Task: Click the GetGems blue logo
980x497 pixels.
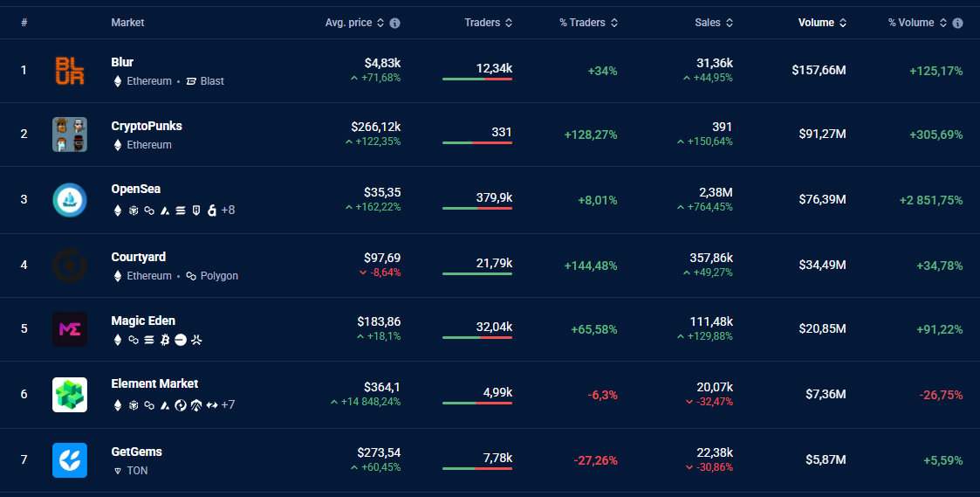Action: click(70, 460)
